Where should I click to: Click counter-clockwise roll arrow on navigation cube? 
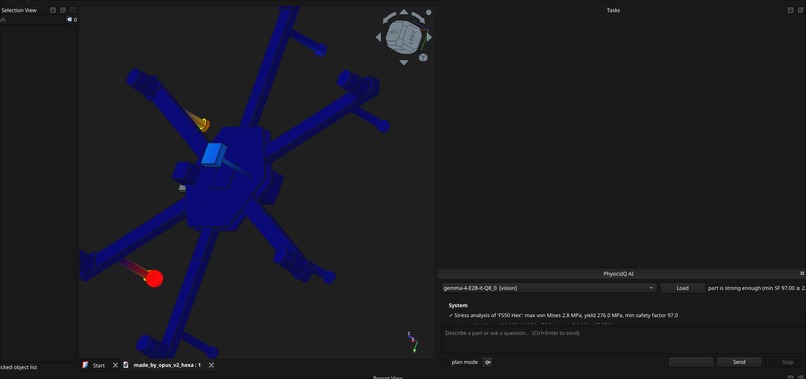[388, 17]
